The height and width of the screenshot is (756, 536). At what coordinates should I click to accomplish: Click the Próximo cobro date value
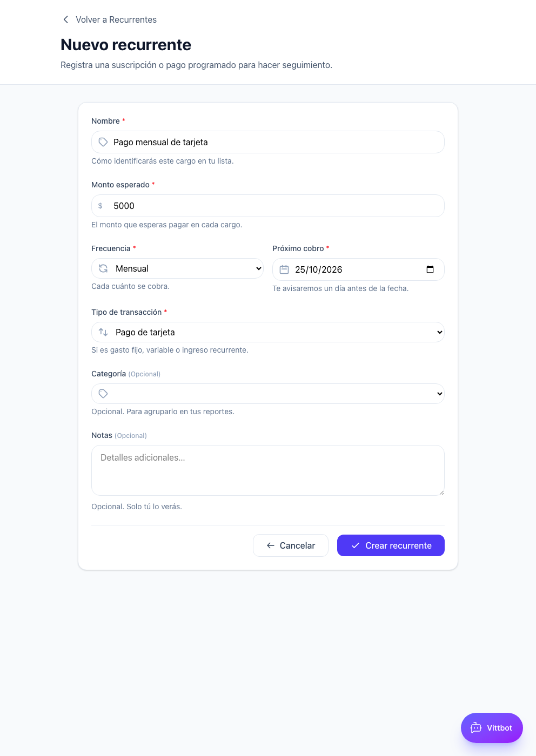(319, 269)
